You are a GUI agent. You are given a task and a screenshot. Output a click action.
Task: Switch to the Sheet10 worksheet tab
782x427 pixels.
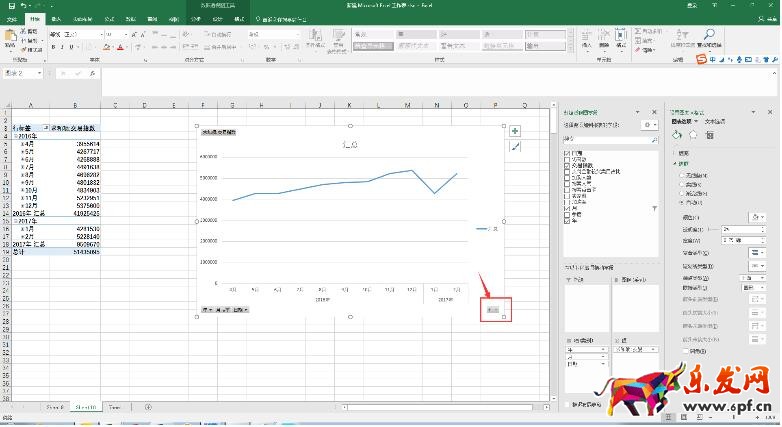tap(85, 408)
